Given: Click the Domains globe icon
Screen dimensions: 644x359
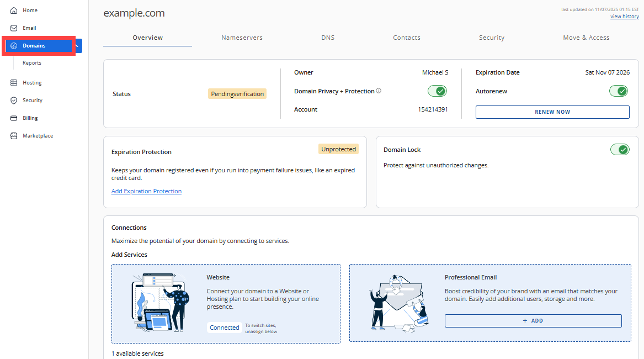Looking at the screenshot, I should pyautogui.click(x=14, y=46).
